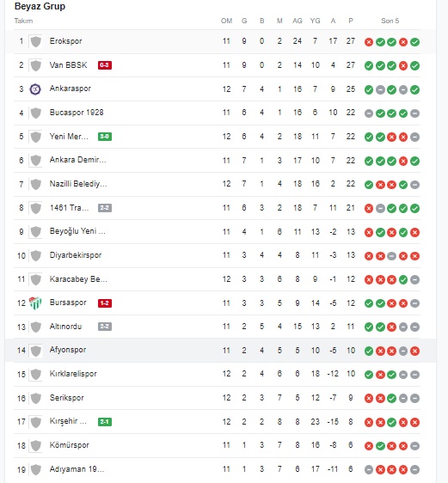This screenshot has height=483, width=448.
Task: Click the Erokspor shield placeholder icon
Action: pos(36,41)
